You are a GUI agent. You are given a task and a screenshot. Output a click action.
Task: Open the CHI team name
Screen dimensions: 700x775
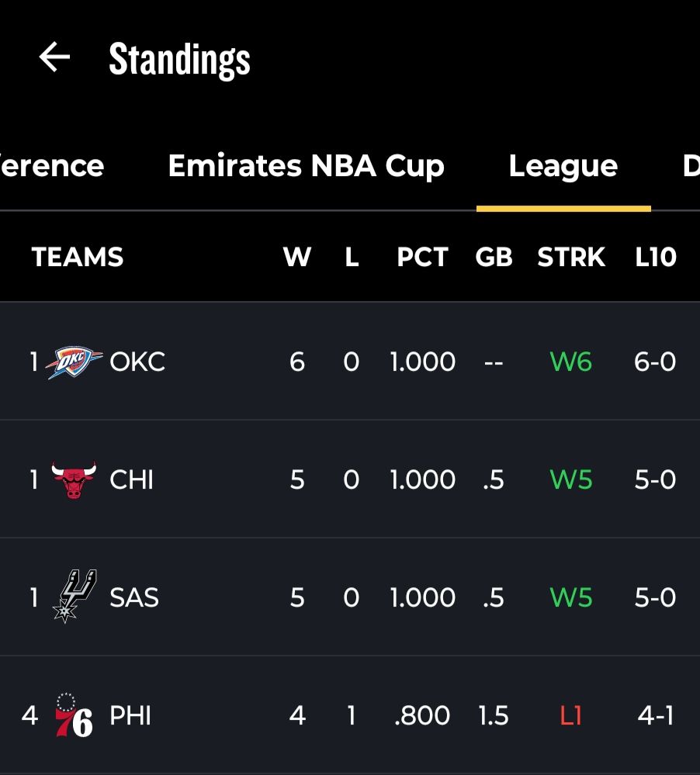pyautogui.click(x=131, y=480)
